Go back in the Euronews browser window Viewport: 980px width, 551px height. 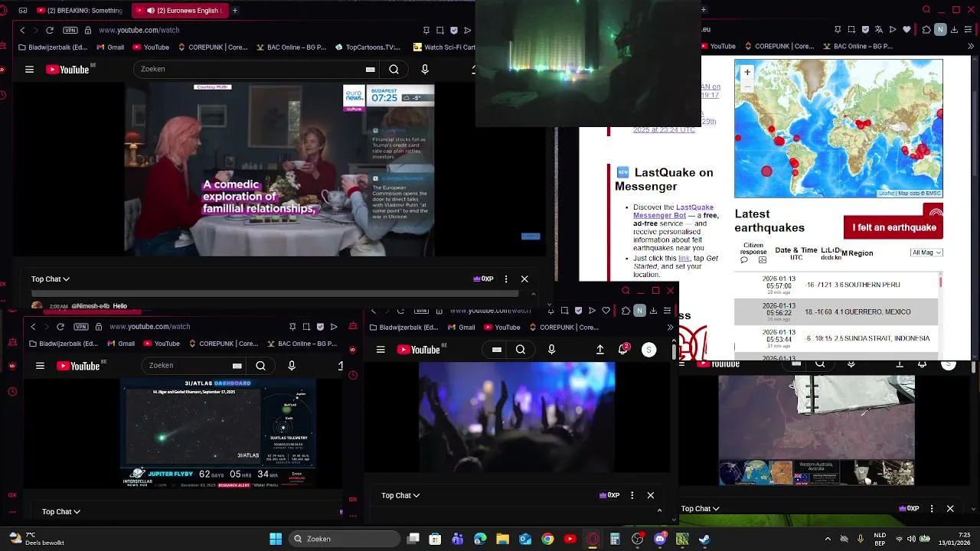22,30
